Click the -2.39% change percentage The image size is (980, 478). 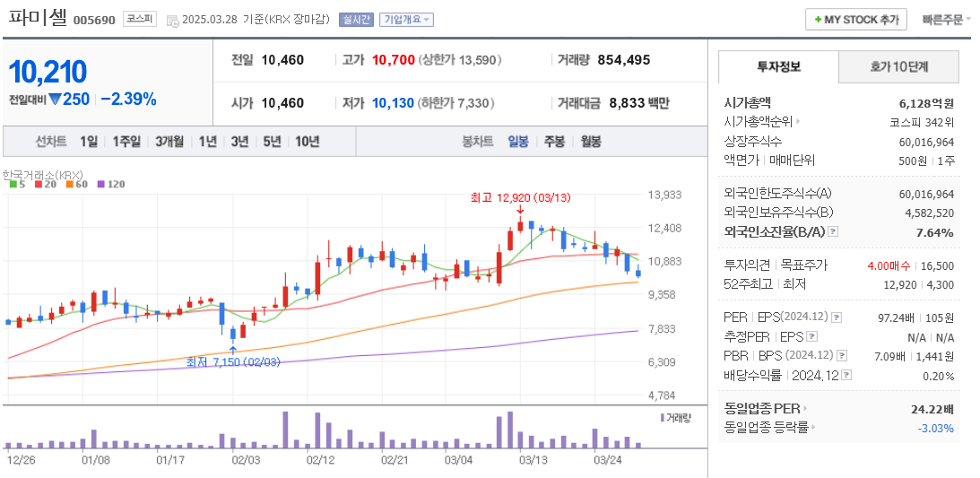(x=129, y=99)
